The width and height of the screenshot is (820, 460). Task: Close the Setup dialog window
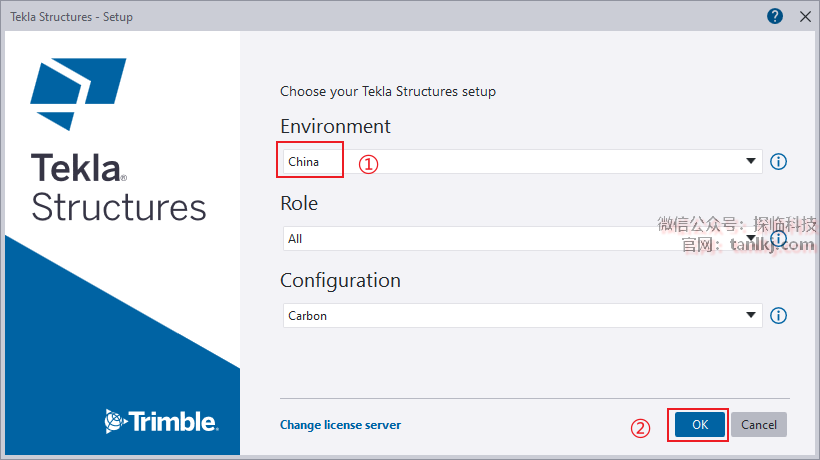point(805,16)
